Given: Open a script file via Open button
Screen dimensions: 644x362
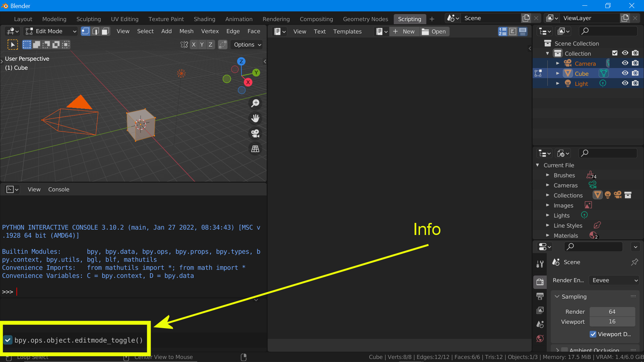Looking at the screenshot, I should tap(434, 31).
